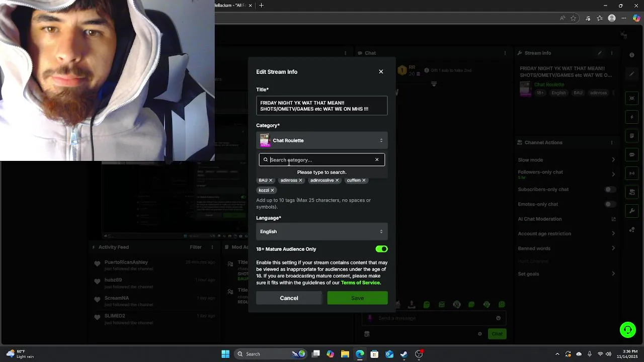Image resolution: width=644 pixels, height=362 pixels.
Task: Edit Stream info using pencil icon
Action: pos(600,53)
